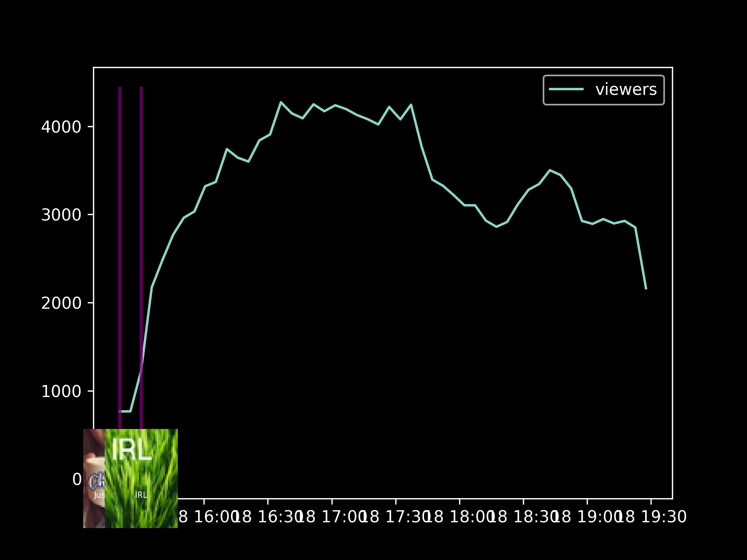Click the 0 y-axis tick label

[77, 479]
